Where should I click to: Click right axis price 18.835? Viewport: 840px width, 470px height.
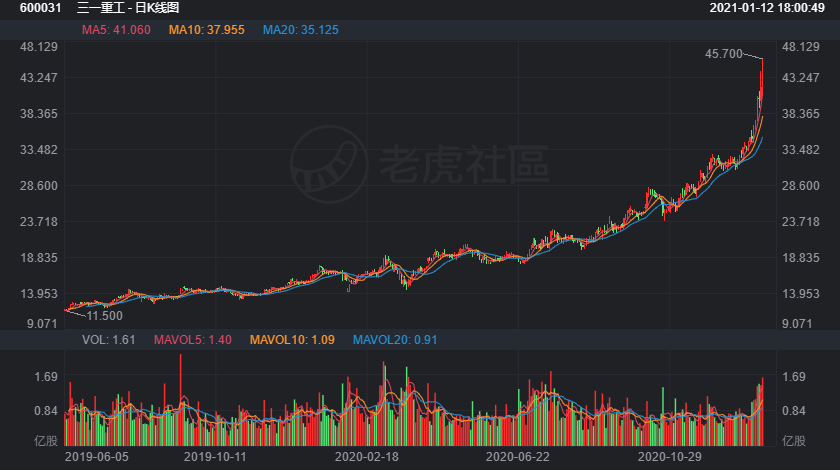(x=800, y=258)
